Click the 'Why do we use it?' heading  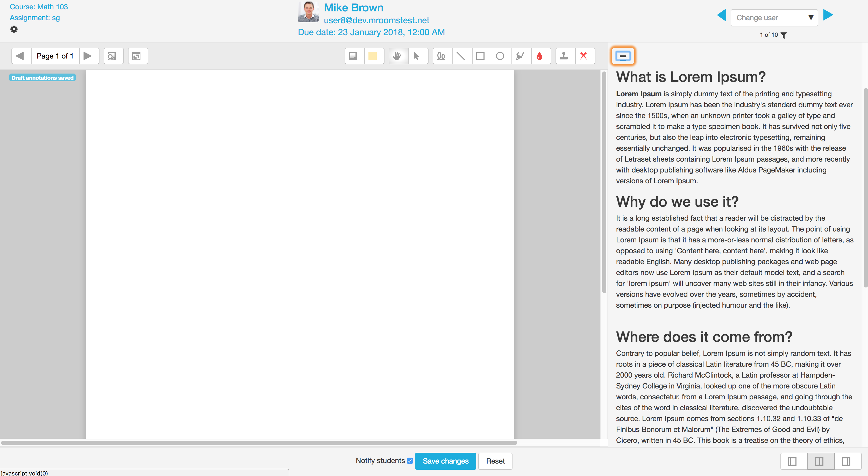tap(677, 202)
